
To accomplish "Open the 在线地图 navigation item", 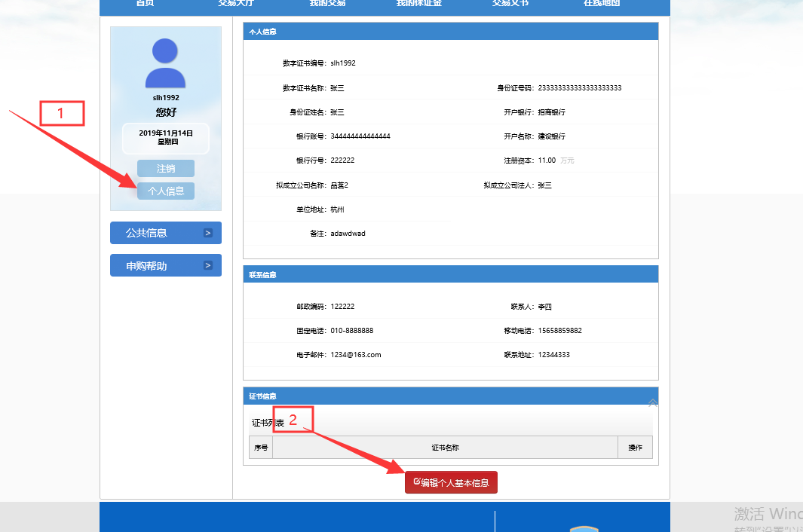I will pos(602,4).
